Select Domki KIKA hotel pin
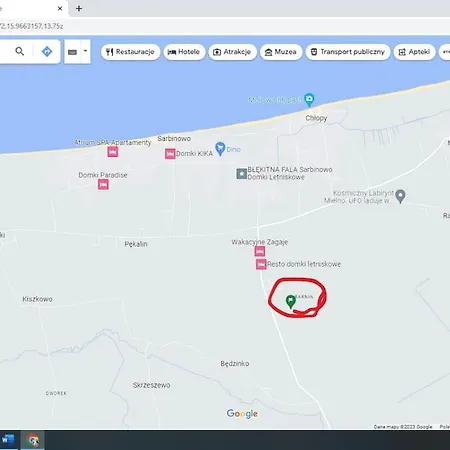This screenshot has height=450, width=450. pos(170,154)
